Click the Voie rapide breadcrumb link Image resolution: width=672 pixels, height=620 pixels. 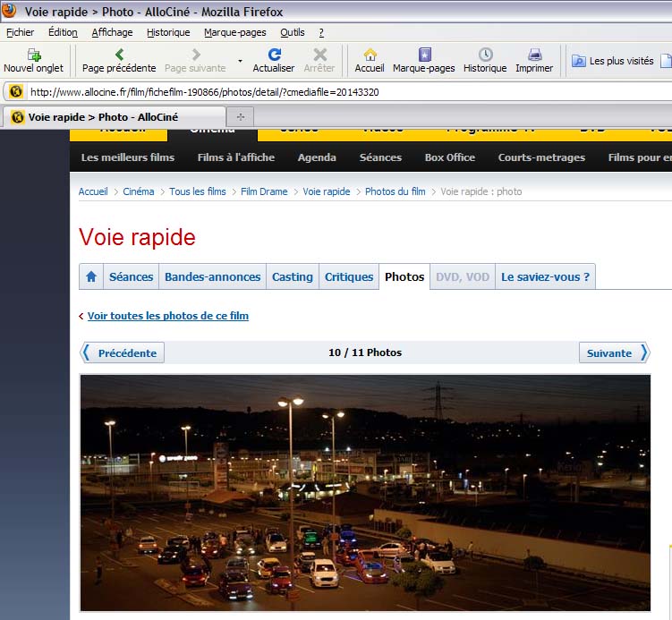(327, 191)
